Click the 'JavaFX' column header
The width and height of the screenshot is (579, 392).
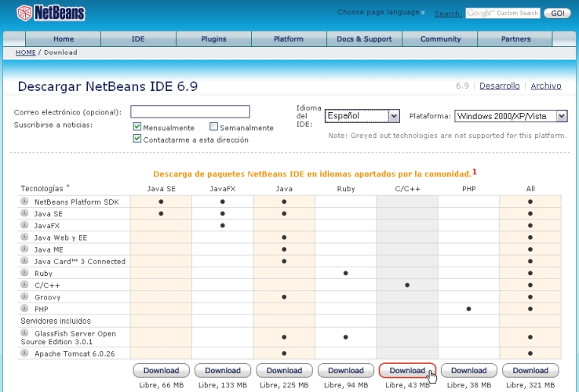[x=223, y=189]
